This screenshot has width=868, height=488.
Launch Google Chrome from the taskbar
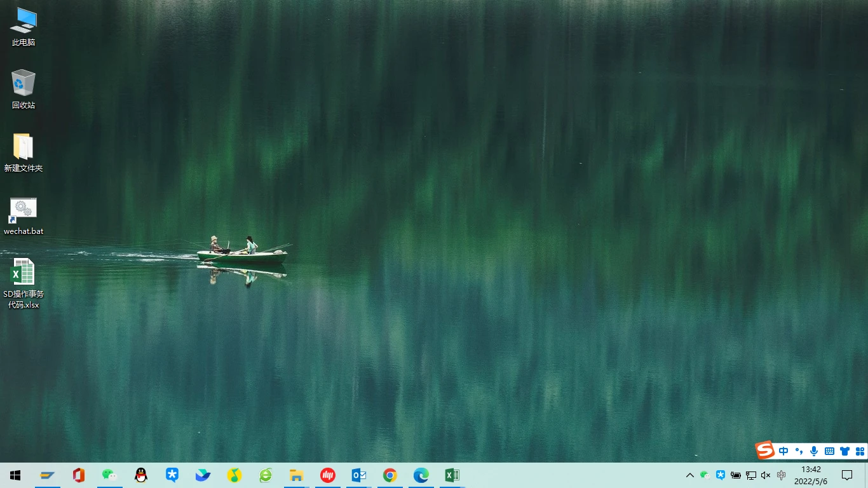390,475
